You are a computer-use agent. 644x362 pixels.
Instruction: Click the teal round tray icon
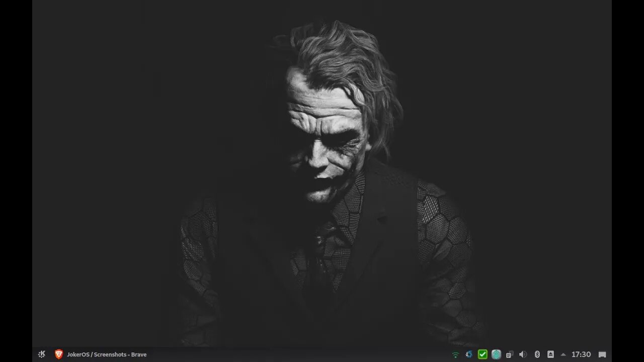(496, 354)
